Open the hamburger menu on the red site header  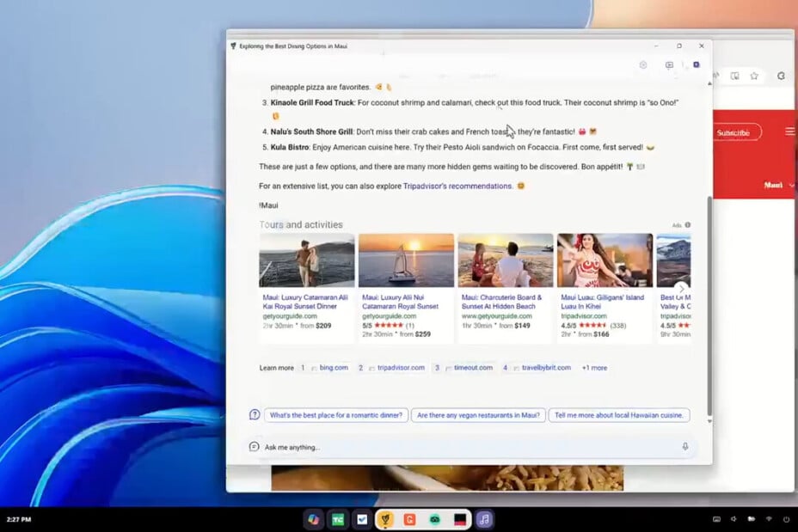click(x=789, y=131)
